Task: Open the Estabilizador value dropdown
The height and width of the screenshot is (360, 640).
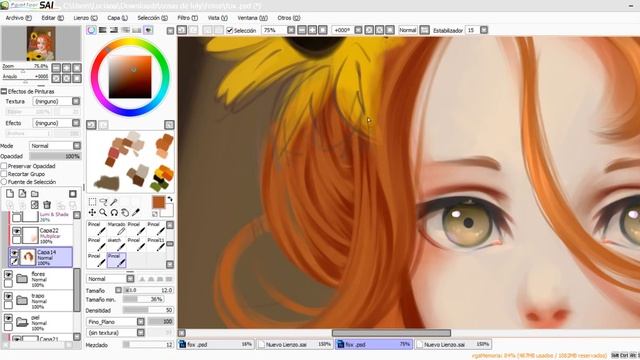Action: click(484, 30)
